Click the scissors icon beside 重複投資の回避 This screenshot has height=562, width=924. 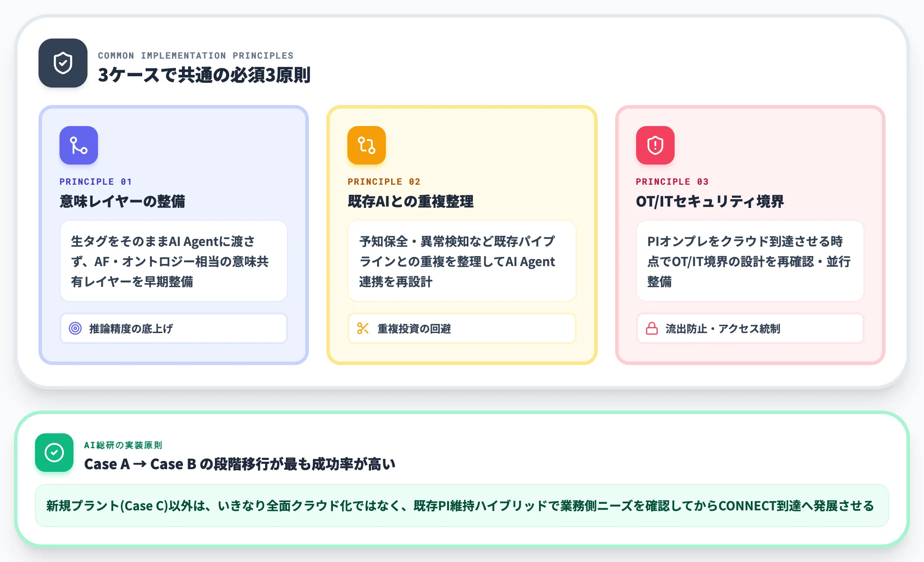(363, 328)
